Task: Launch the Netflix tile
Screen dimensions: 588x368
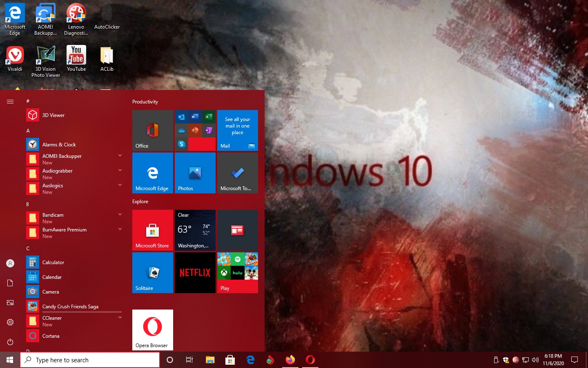Action: [195, 273]
